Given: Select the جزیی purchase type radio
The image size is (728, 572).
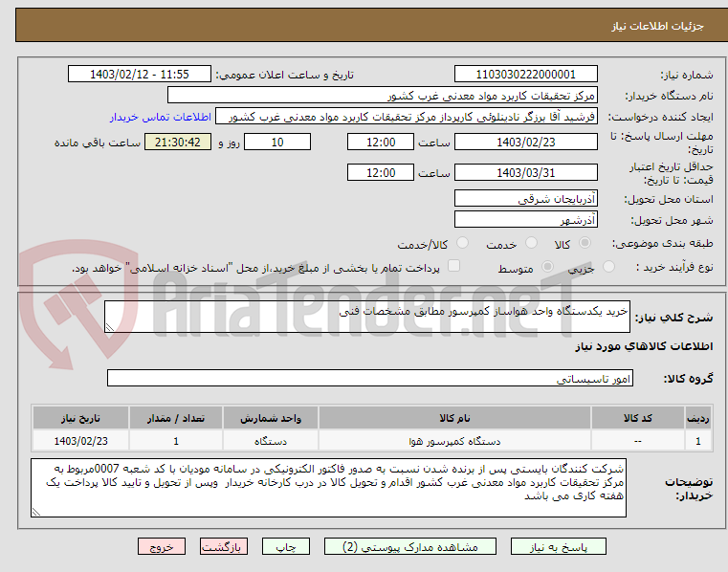Looking at the screenshot, I should coord(608,267).
